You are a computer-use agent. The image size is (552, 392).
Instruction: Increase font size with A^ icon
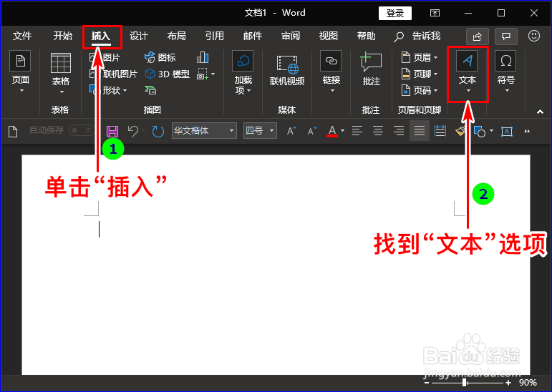coord(291,131)
